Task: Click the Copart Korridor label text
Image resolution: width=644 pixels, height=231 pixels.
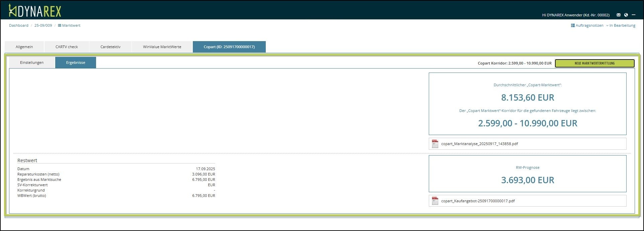Action: tap(515, 63)
